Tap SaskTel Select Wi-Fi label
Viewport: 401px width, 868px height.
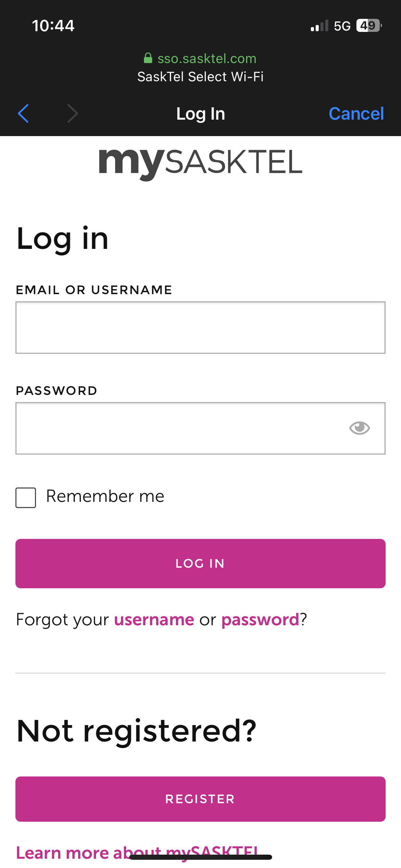point(200,76)
